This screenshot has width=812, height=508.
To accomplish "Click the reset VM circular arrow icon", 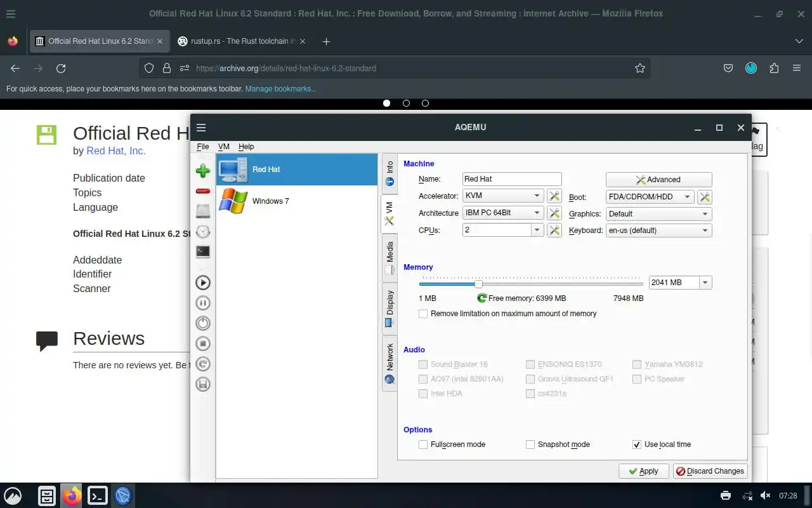I will 203,364.
